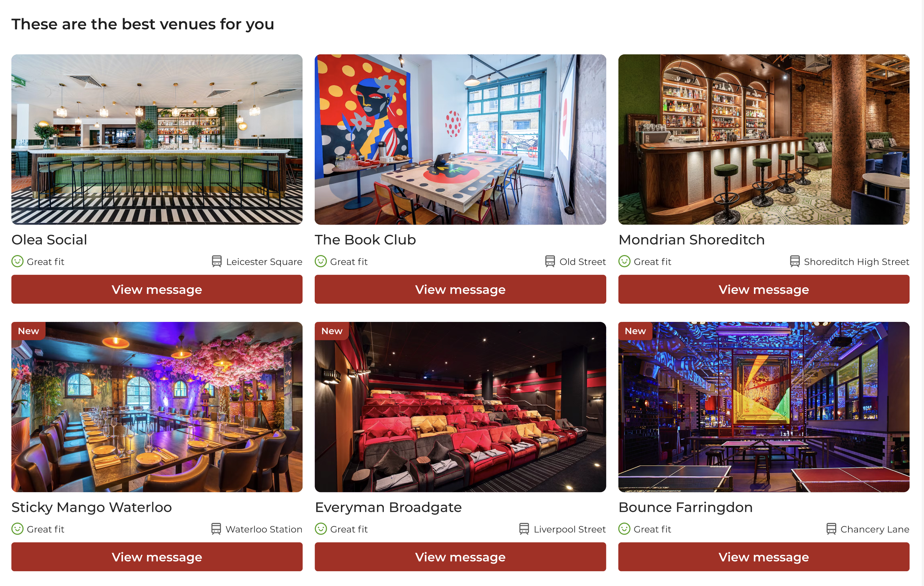924x586 pixels.
Task: Click the train icon beside Leicester Square
Action: coord(216,261)
